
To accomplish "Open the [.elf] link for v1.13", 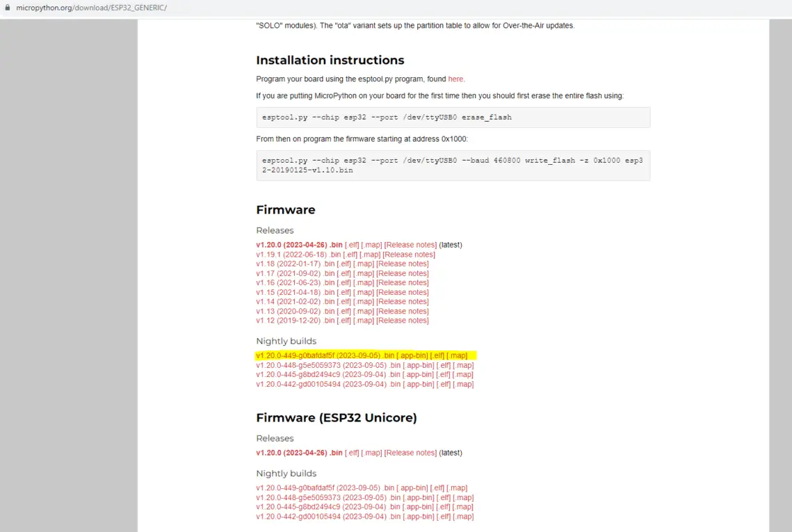I will click(344, 312).
